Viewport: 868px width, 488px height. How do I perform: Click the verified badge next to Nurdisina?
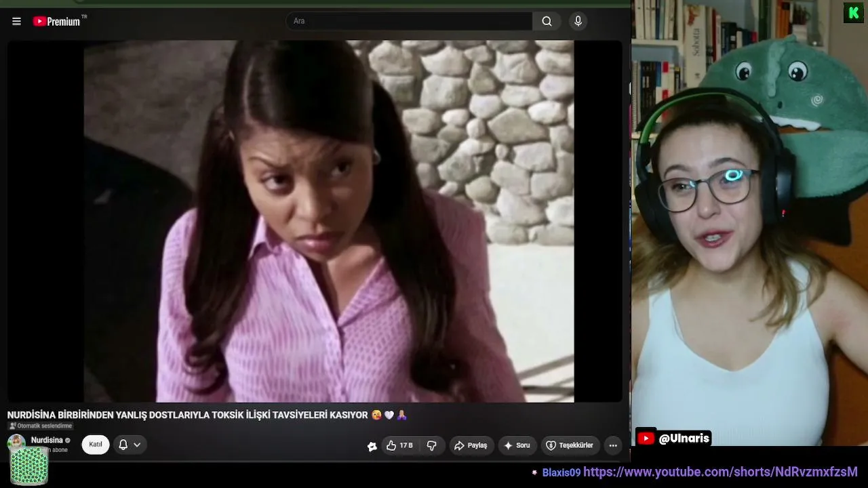coord(67,441)
